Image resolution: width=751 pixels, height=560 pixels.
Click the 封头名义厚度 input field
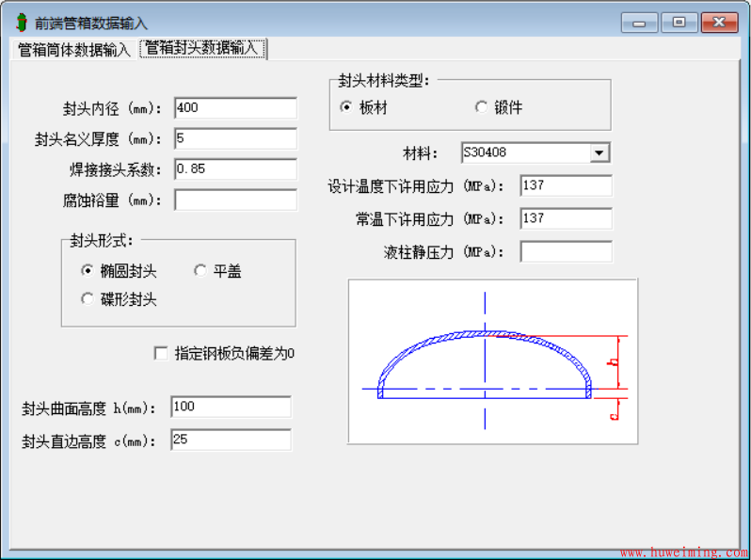point(235,139)
